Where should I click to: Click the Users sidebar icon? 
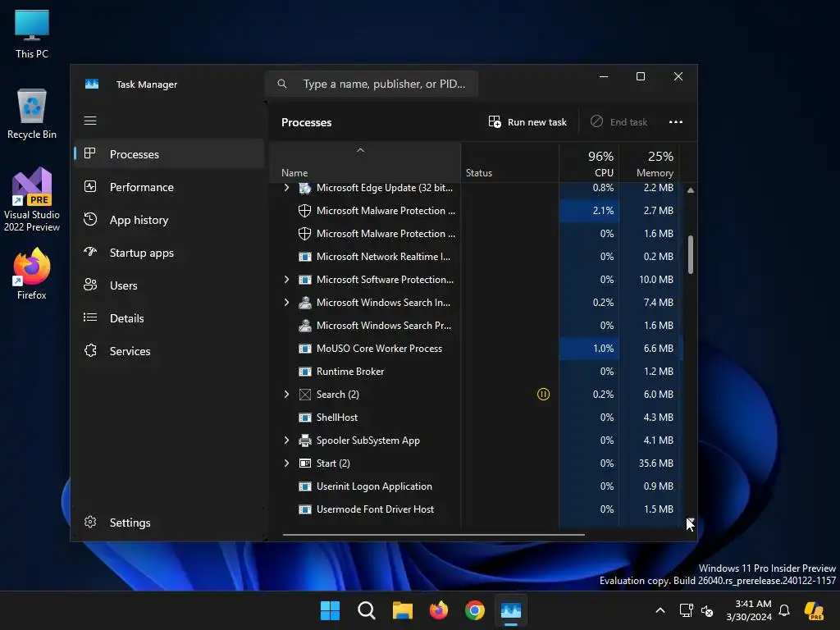click(90, 285)
